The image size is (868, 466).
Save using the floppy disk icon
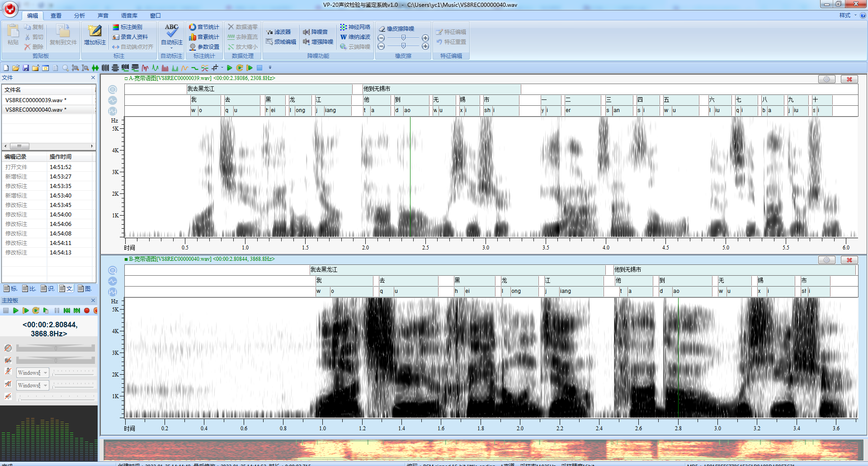tap(26, 68)
